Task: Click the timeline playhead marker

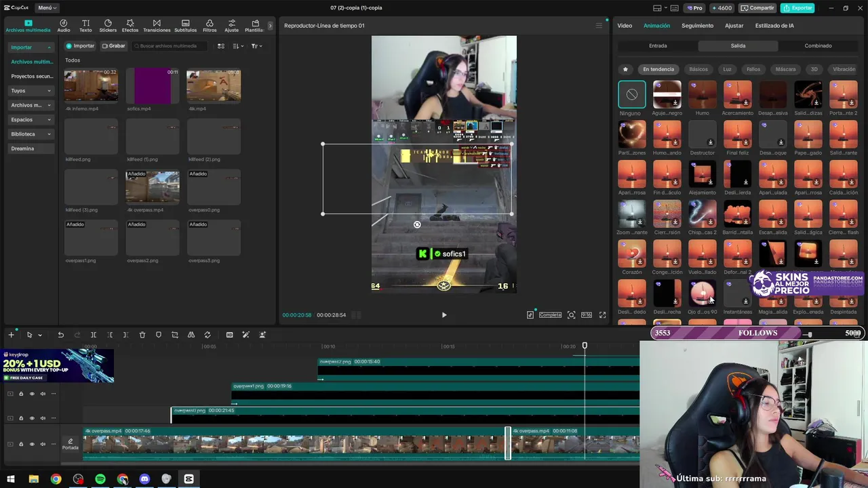Action: pos(585,346)
